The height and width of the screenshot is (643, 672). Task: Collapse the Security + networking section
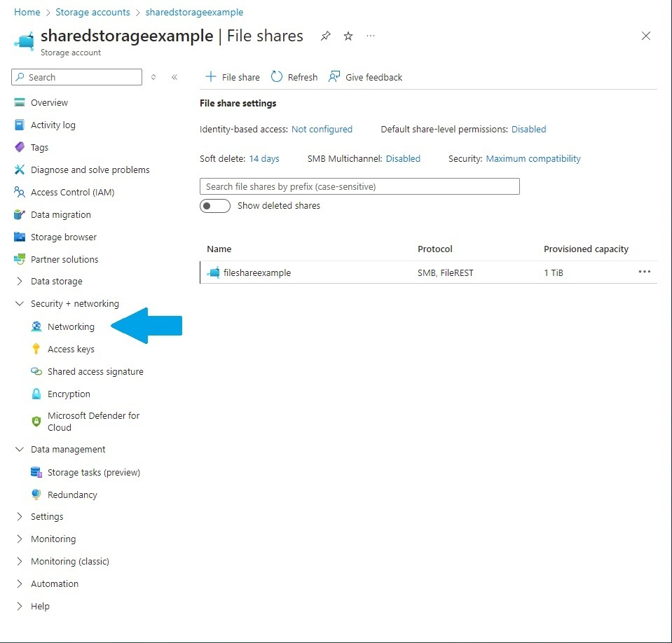20,303
